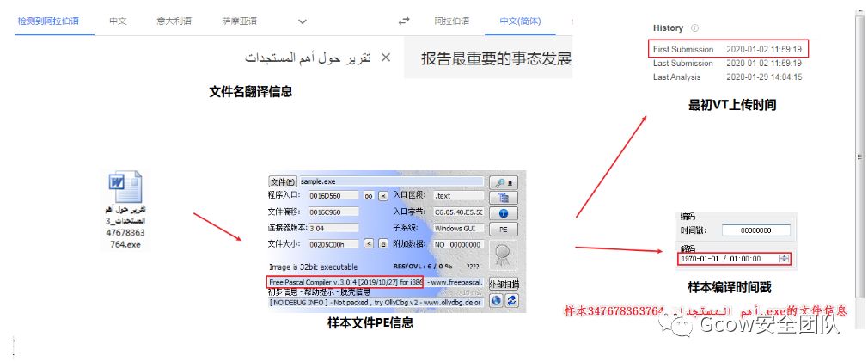Click the grey award ribbon icon
The height and width of the screenshot is (362, 868).
[504, 255]
